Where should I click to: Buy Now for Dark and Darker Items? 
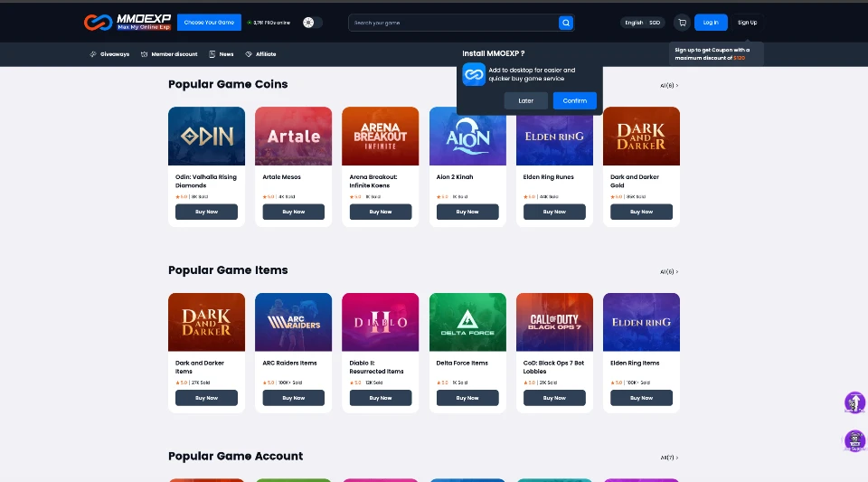click(206, 398)
